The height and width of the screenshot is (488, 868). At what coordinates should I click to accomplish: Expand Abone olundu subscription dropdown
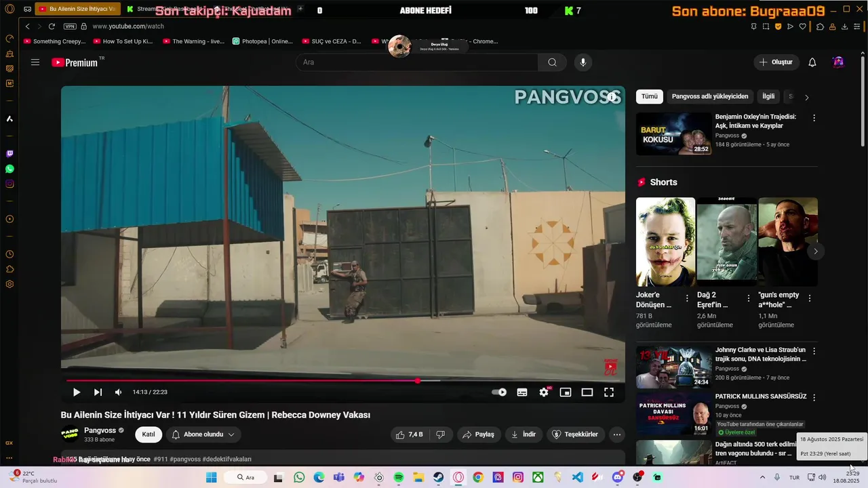(203, 434)
